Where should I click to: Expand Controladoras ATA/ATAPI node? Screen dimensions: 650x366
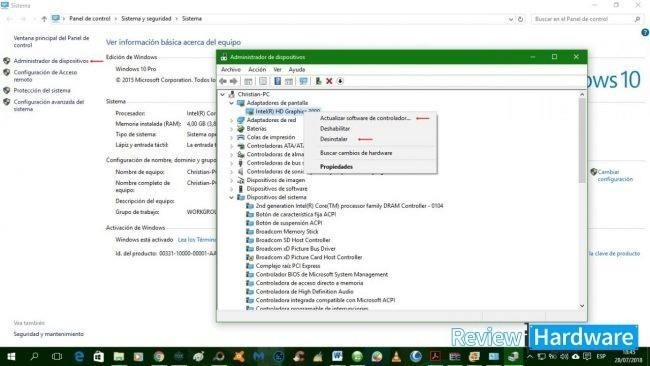point(231,146)
